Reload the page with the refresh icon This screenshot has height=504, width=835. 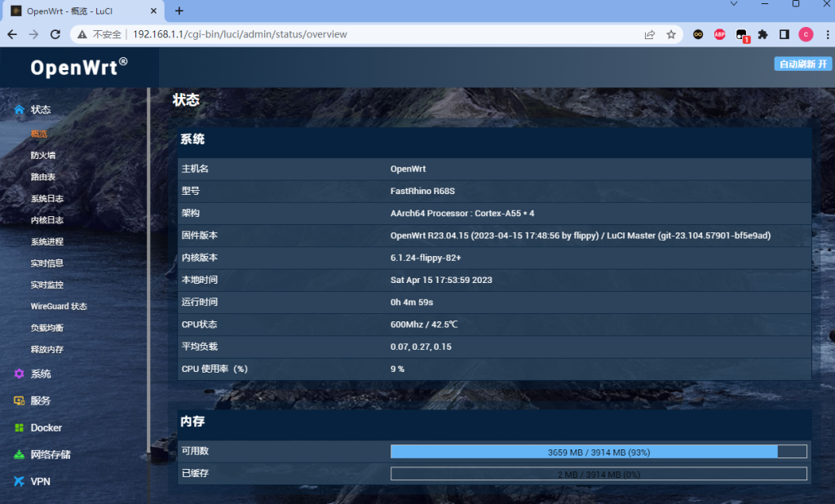[55, 34]
